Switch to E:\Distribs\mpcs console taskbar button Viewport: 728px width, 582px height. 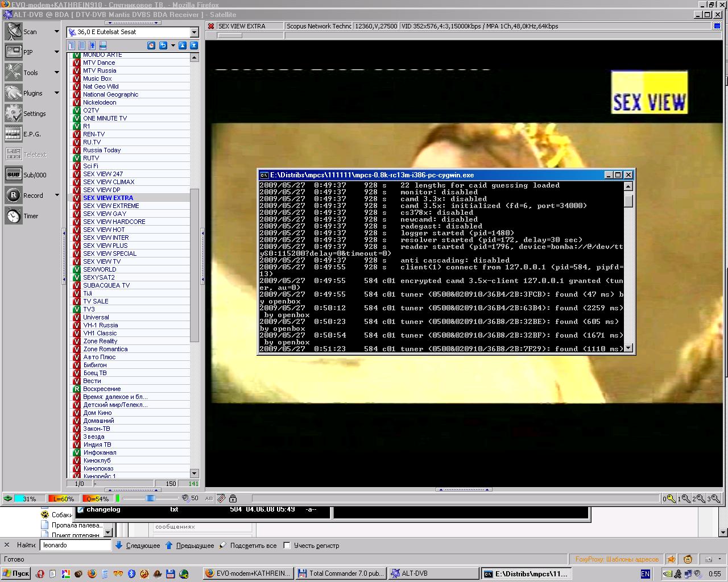(527, 573)
